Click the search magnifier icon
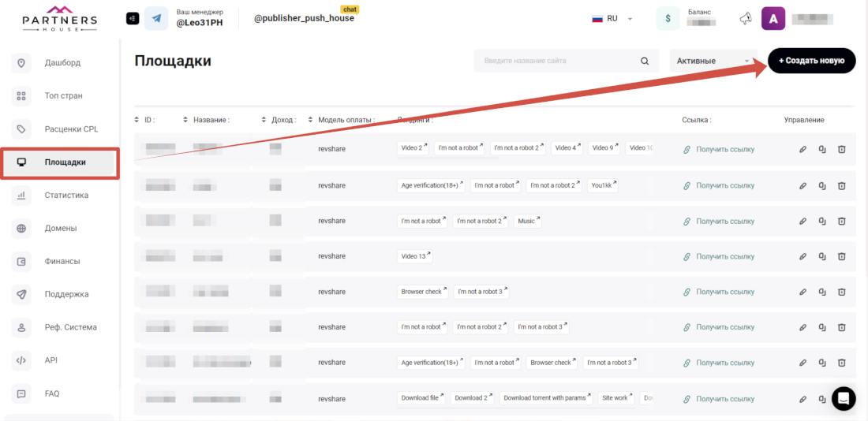This screenshot has width=868, height=421. click(645, 61)
